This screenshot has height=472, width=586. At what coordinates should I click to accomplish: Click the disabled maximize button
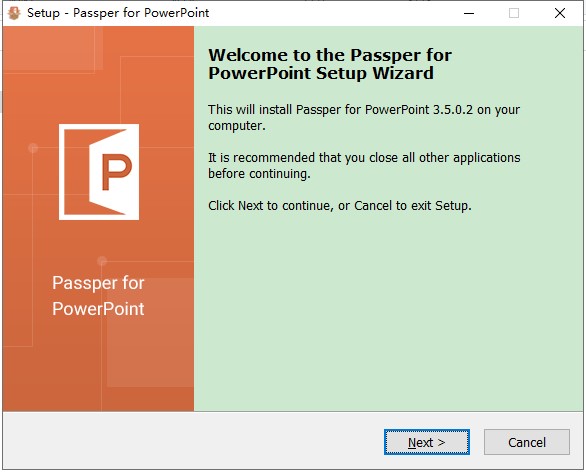point(514,13)
